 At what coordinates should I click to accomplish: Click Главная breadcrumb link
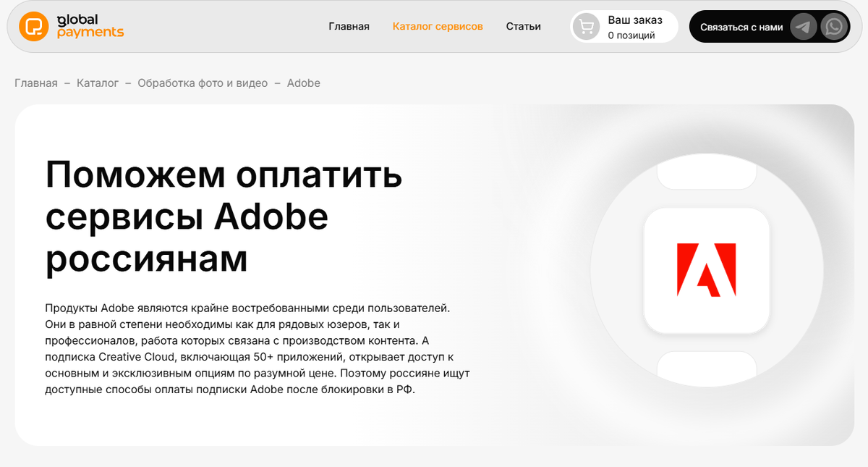click(x=36, y=83)
